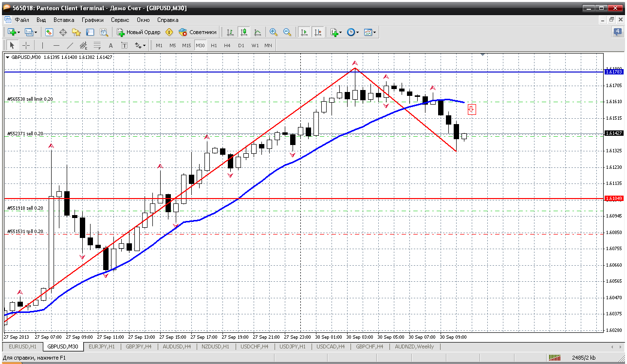Image resolution: width=627 pixels, height=364 pixels.
Task: Expand the new chart dropdown arrow
Action: coord(19,32)
